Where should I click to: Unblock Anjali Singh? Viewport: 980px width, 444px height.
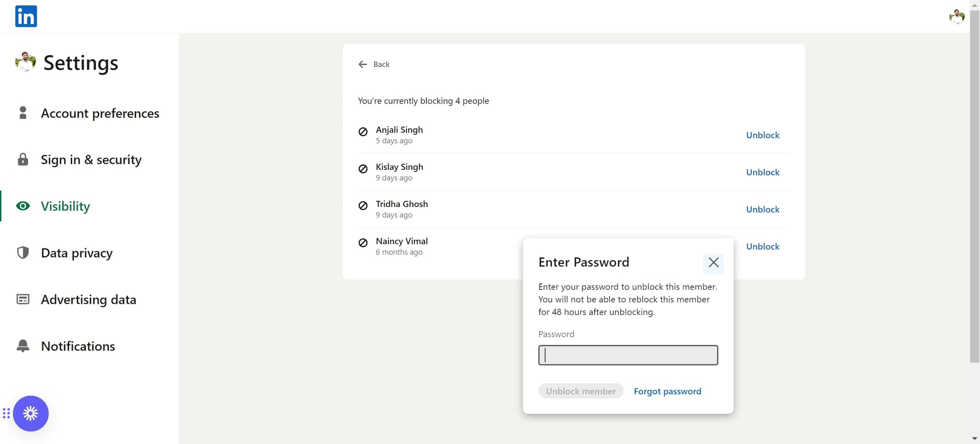coord(762,135)
